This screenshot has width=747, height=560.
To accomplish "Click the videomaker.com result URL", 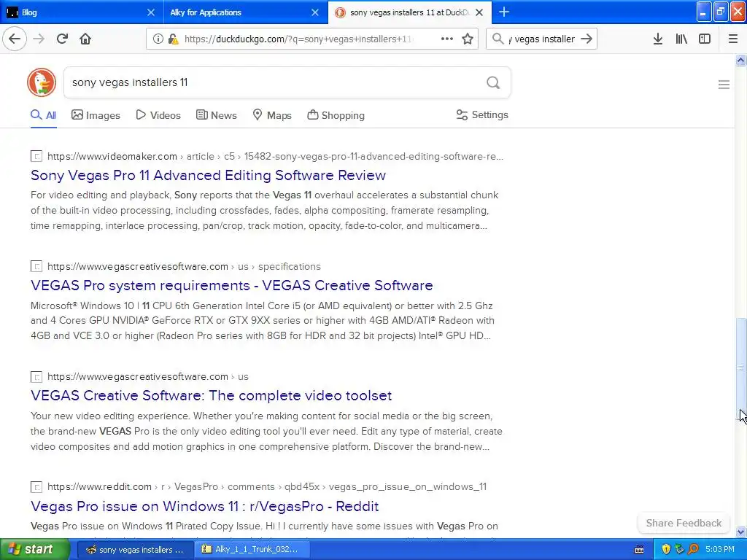I will coord(275,156).
